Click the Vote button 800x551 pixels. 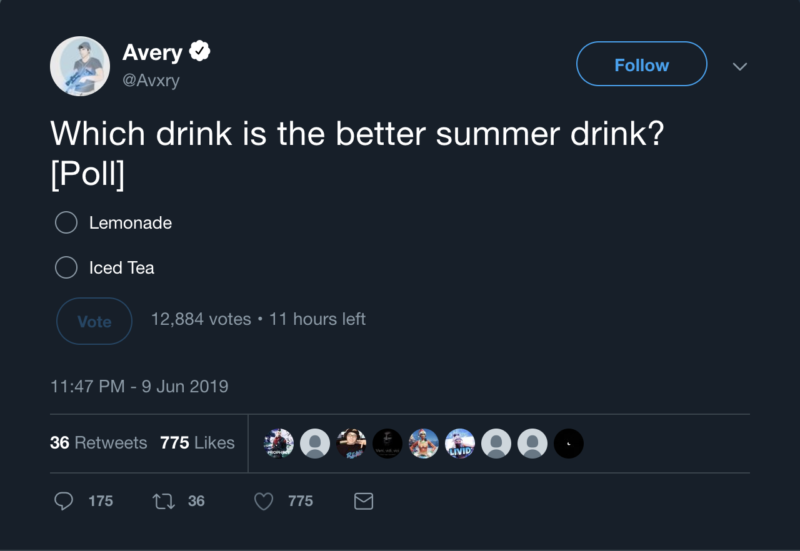[x=94, y=321]
